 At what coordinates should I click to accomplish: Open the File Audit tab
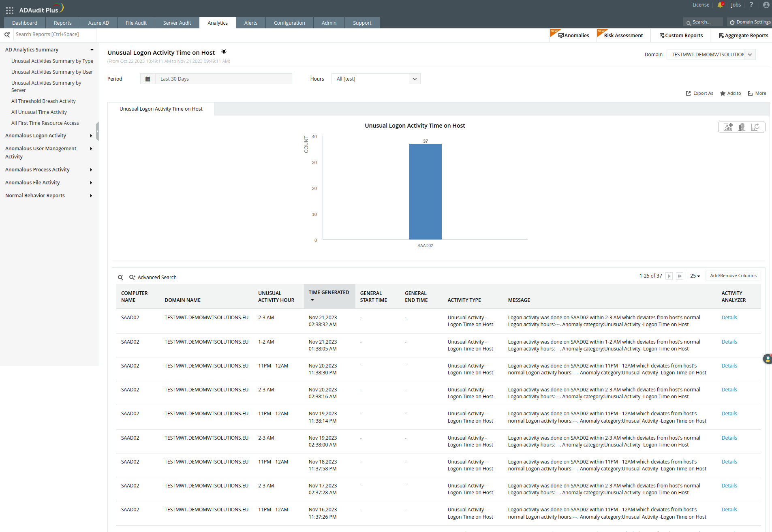[x=136, y=23]
